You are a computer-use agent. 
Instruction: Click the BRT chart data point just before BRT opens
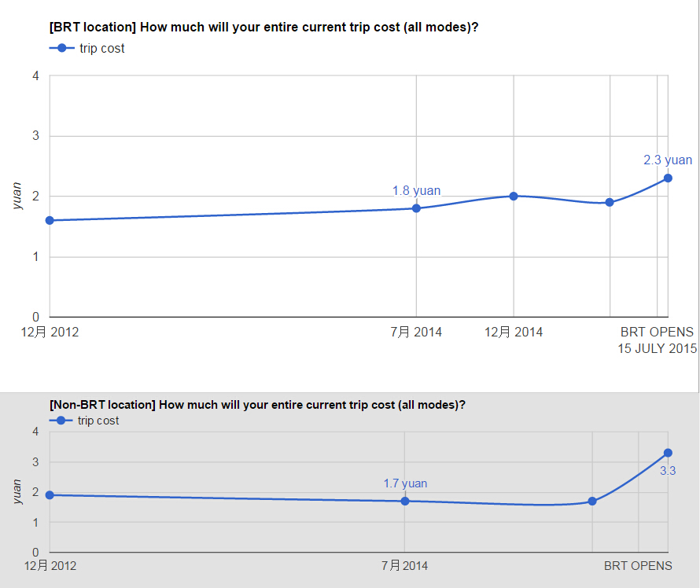point(610,202)
